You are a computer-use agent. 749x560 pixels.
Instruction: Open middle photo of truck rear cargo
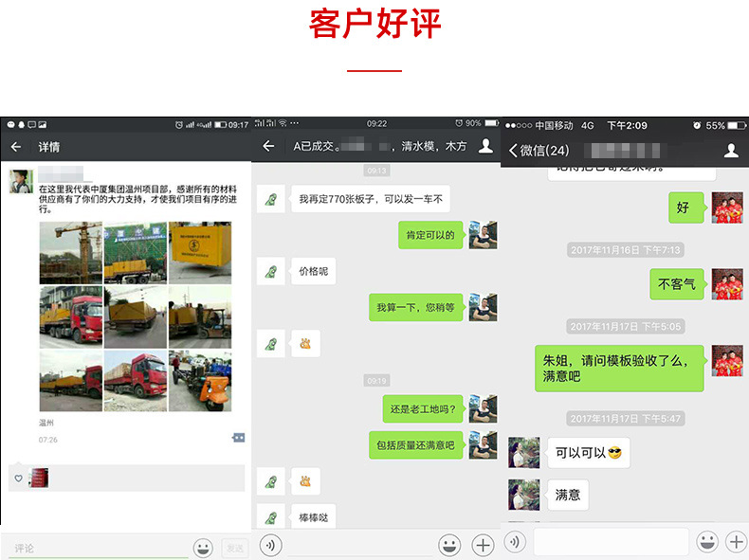[136, 317]
